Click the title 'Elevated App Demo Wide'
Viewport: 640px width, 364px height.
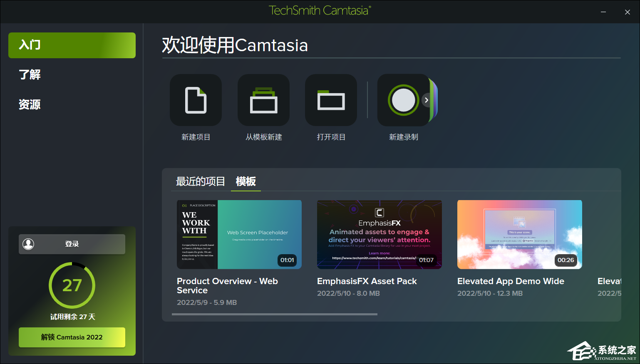511,281
